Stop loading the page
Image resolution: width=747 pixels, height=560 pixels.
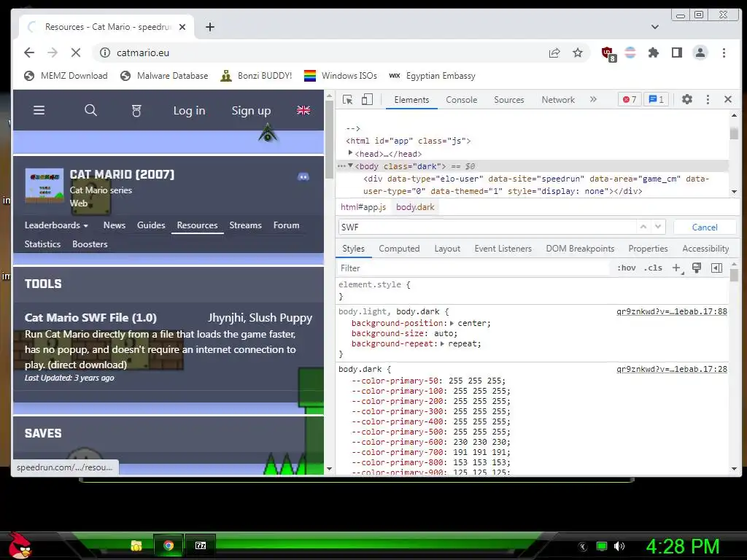pos(76,52)
